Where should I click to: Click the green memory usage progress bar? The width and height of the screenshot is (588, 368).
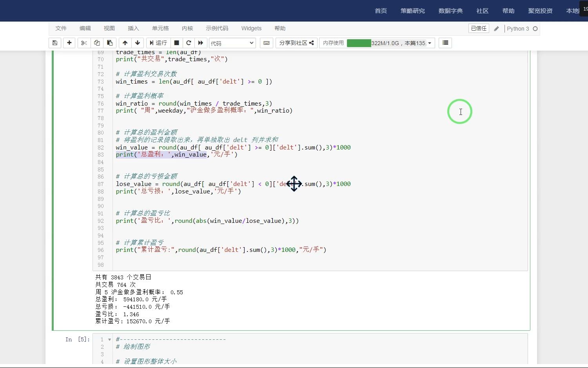click(x=359, y=43)
